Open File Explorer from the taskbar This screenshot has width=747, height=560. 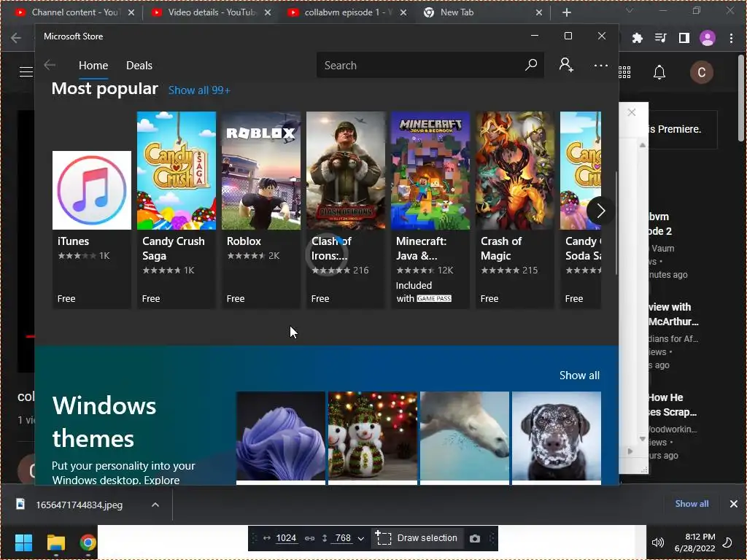point(55,542)
